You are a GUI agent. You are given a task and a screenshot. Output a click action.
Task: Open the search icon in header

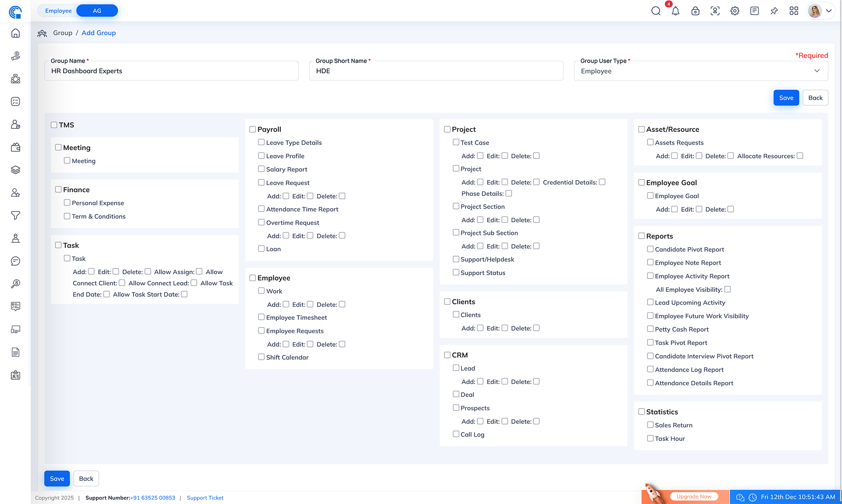coord(656,11)
